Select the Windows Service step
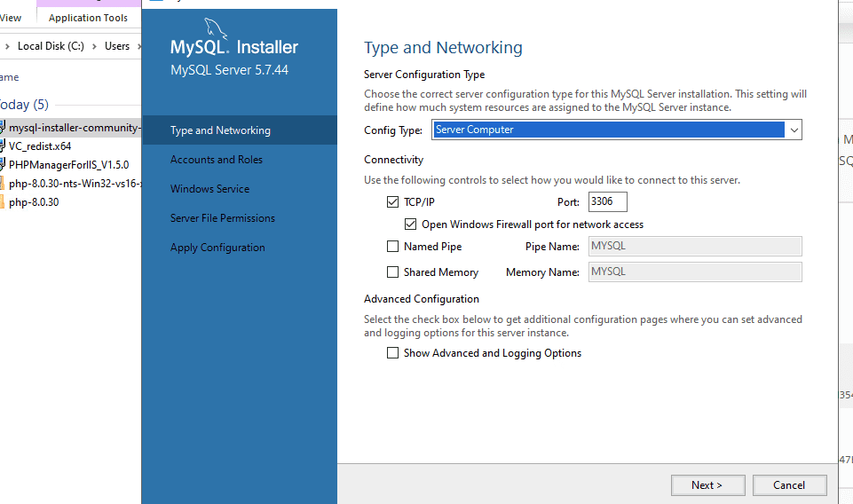Screen dimensions: 853x504 click(x=209, y=189)
